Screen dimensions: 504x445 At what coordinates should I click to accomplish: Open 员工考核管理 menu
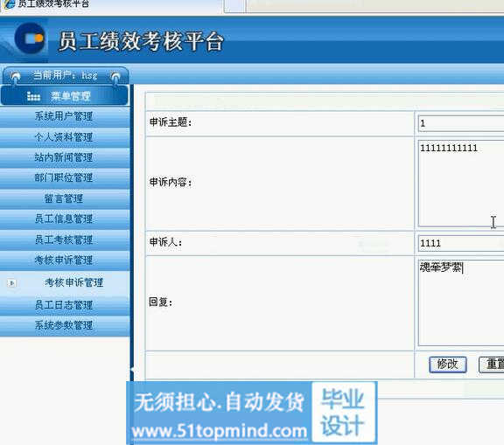pyautogui.click(x=64, y=240)
